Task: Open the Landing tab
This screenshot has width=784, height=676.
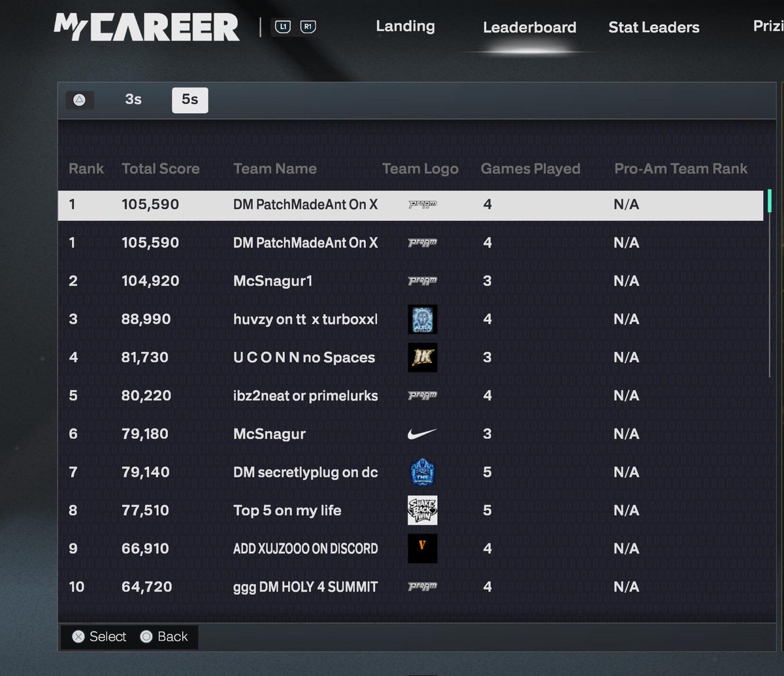Action: tap(405, 26)
